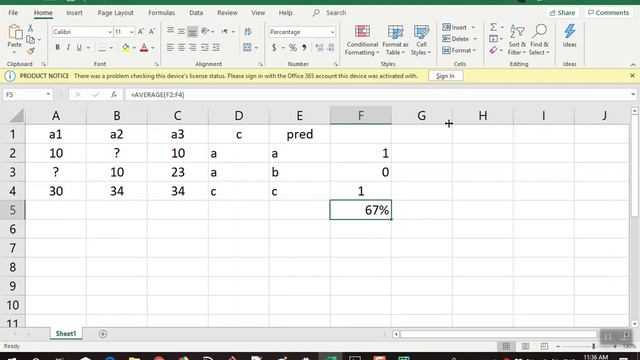640x360 pixels.
Task: Toggle Center alignment
Action: pos(181,48)
